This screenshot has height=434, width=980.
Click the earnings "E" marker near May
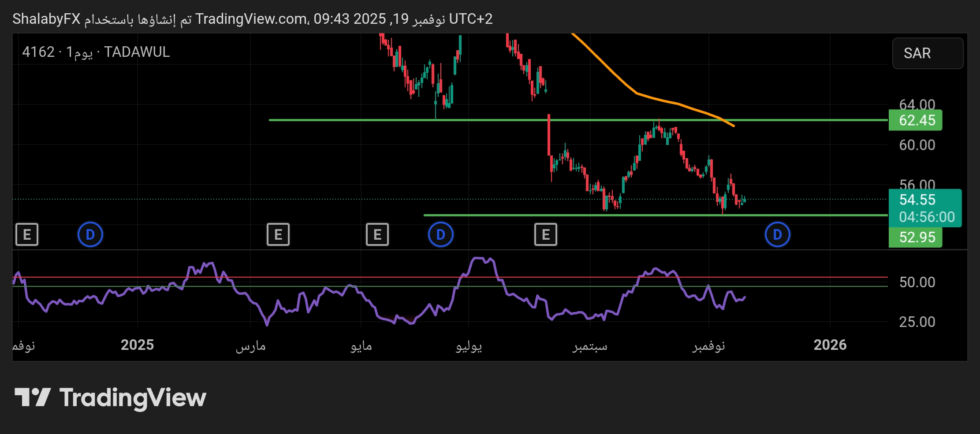[x=377, y=234]
